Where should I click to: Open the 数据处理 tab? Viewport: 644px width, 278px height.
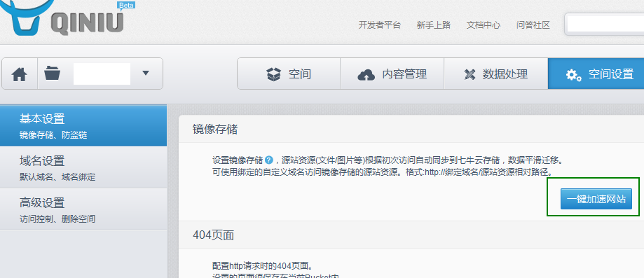tap(496, 74)
